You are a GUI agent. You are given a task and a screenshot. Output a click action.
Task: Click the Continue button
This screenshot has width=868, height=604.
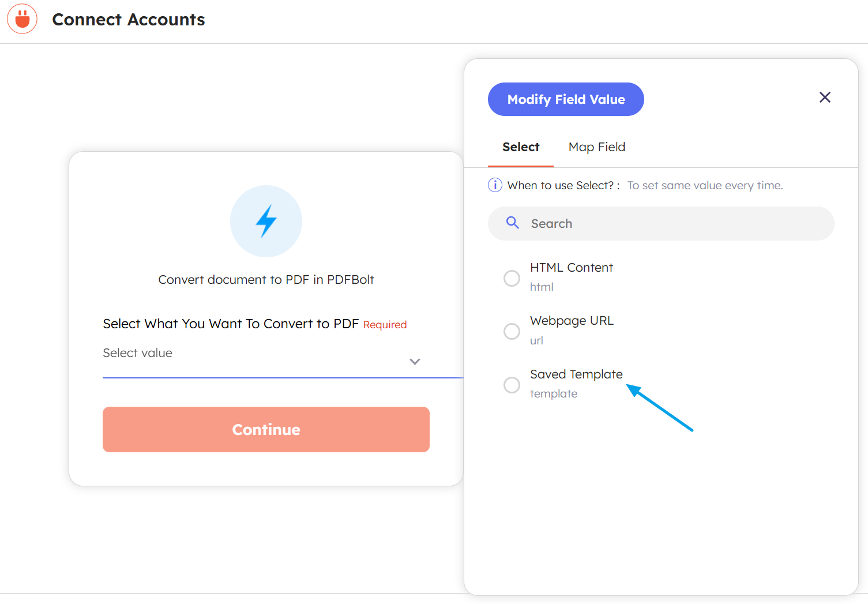coord(266,429)
